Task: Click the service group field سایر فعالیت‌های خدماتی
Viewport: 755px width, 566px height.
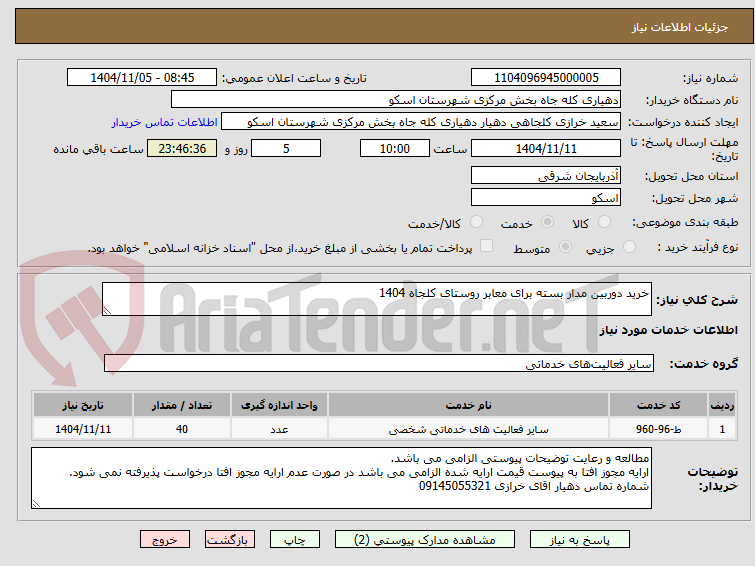Action: click(x=379, y=363)
